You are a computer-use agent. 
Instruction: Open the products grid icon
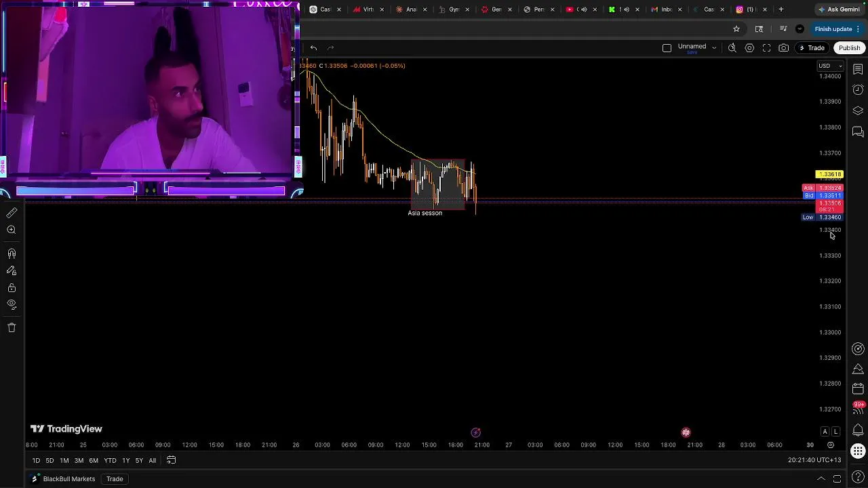[x=858, y=451]
